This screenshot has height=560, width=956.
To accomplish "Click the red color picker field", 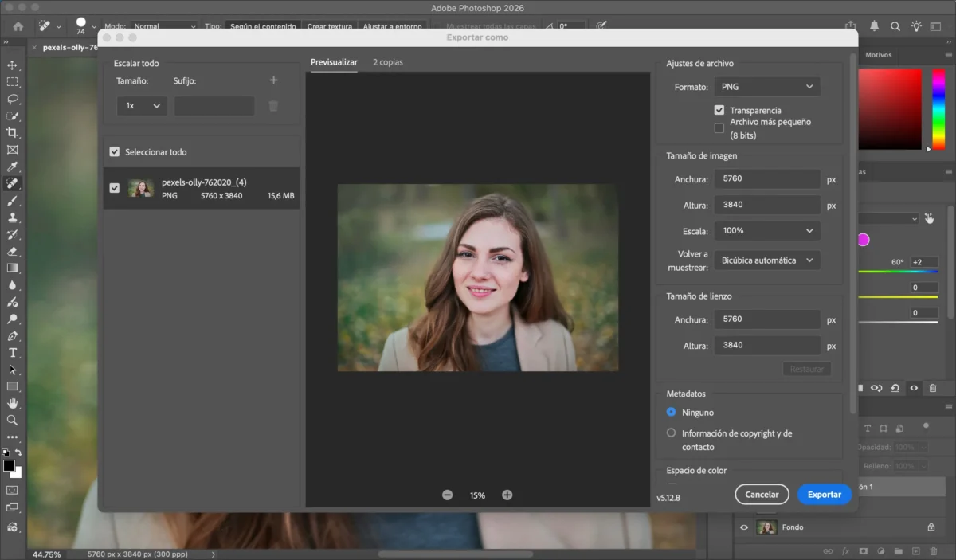I will point(889,108).
